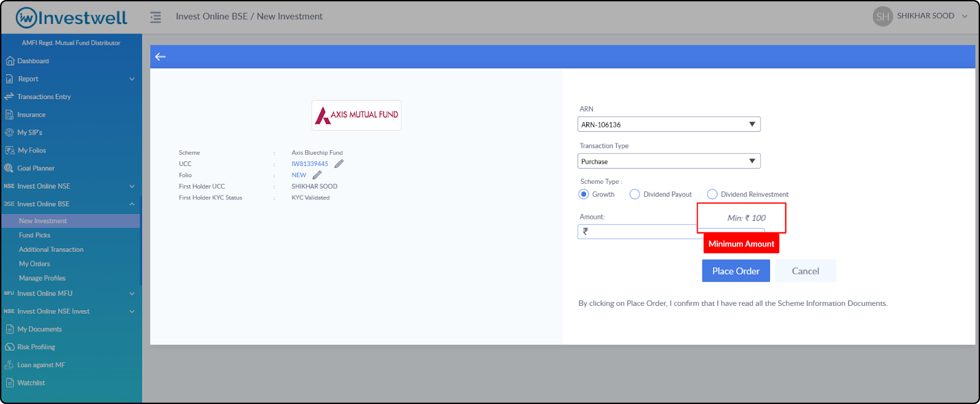Edit Folio NEW with pencil icon
Image resolution: width=980 pixels, height=404 pixels.
coord(317,175)
